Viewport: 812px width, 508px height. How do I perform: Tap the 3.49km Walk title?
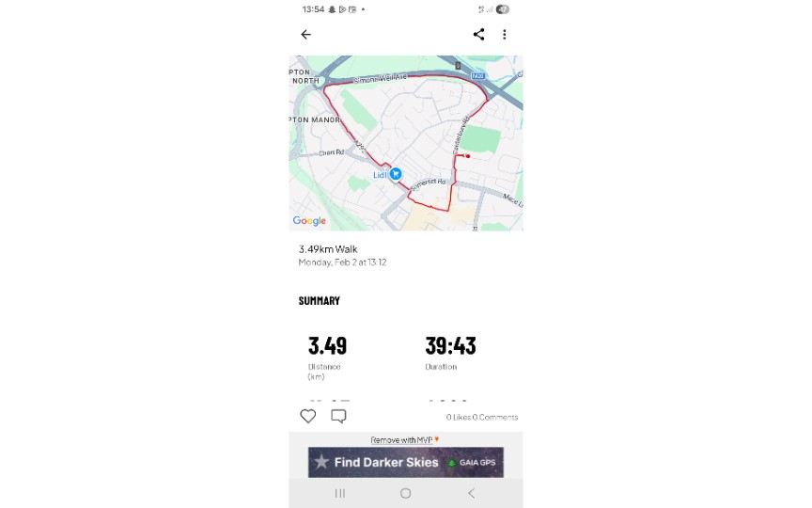tap(328, 249)
